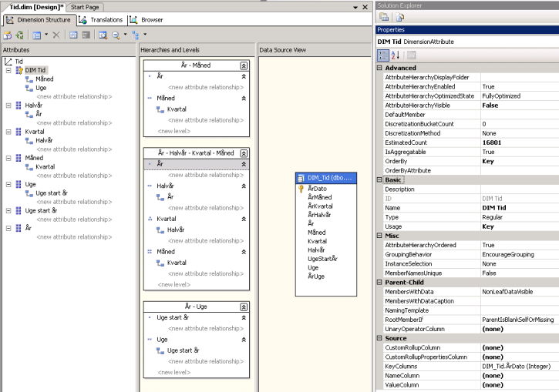Click the Halvår attribute icon in tree
The width and height of the screenshot is (559, 392).
19,106
